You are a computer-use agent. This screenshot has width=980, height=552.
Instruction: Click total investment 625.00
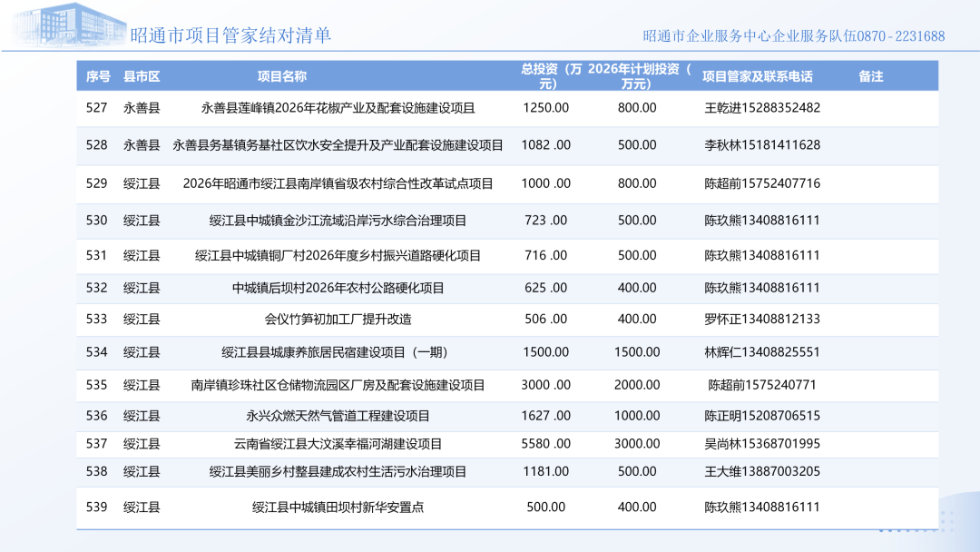point(546,288)
